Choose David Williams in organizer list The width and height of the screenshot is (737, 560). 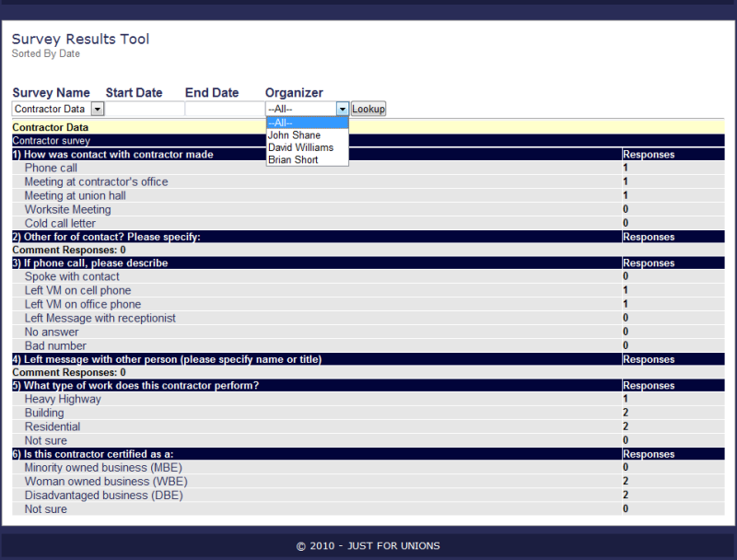pyautogui.click(x=301, y=147)
